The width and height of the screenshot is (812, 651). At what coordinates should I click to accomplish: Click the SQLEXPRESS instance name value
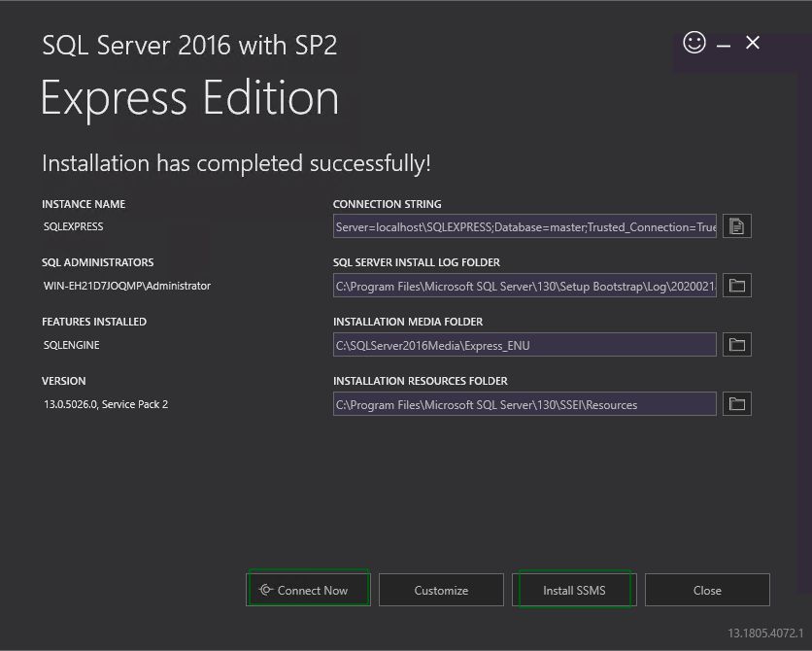[73, 226]
